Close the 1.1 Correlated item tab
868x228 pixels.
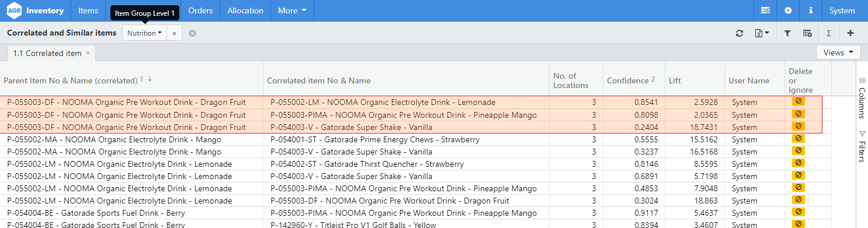pyautogui.click(x=88, y=53)
